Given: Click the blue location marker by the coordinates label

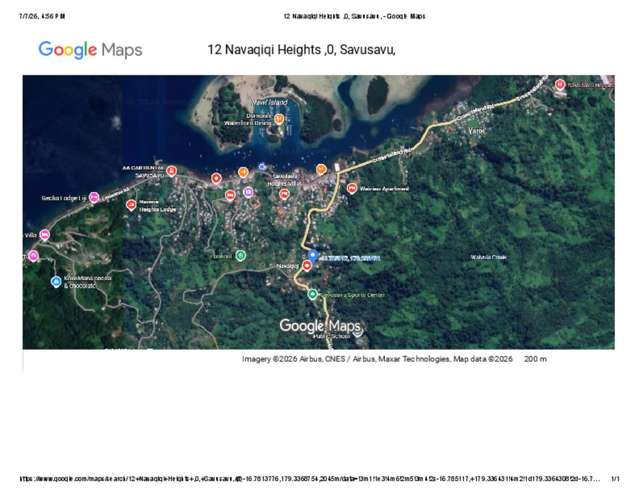Looking at the screenshot, I should 313,256.
